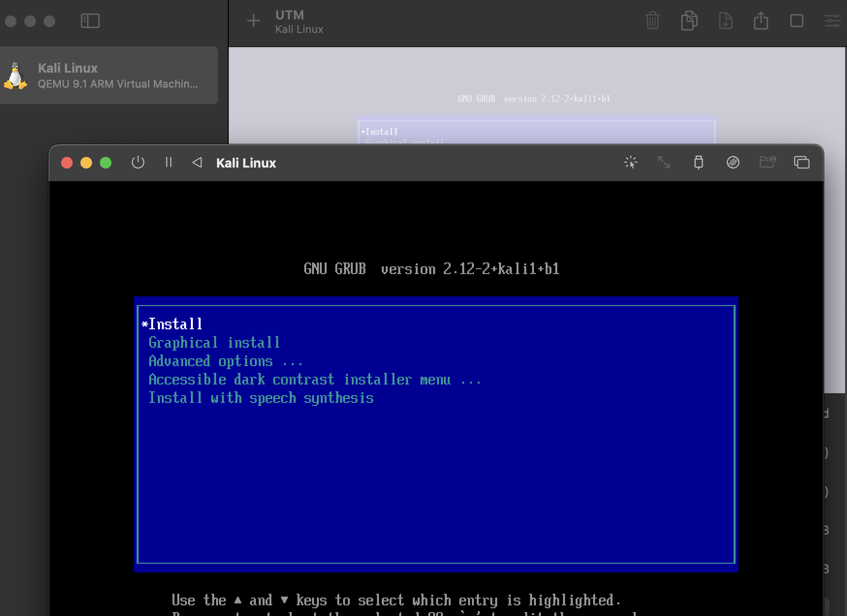Attach a USB device to the VM

coord(699,163)
